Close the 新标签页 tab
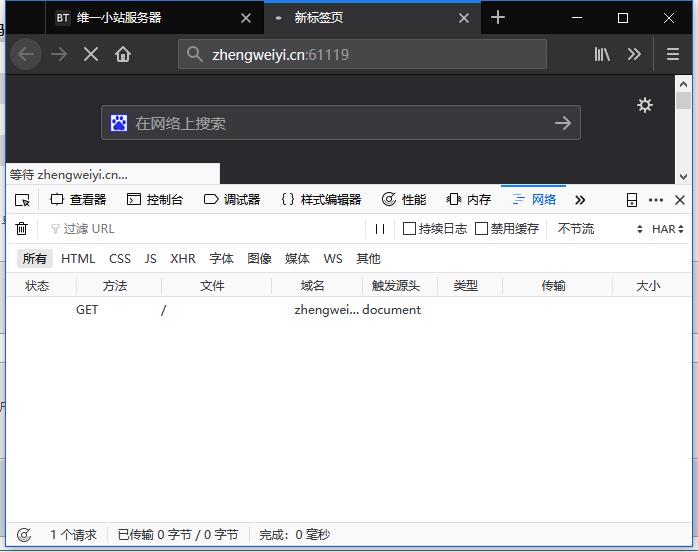The width and height of the screenshot is (698, 552). (x=464, y=18)
